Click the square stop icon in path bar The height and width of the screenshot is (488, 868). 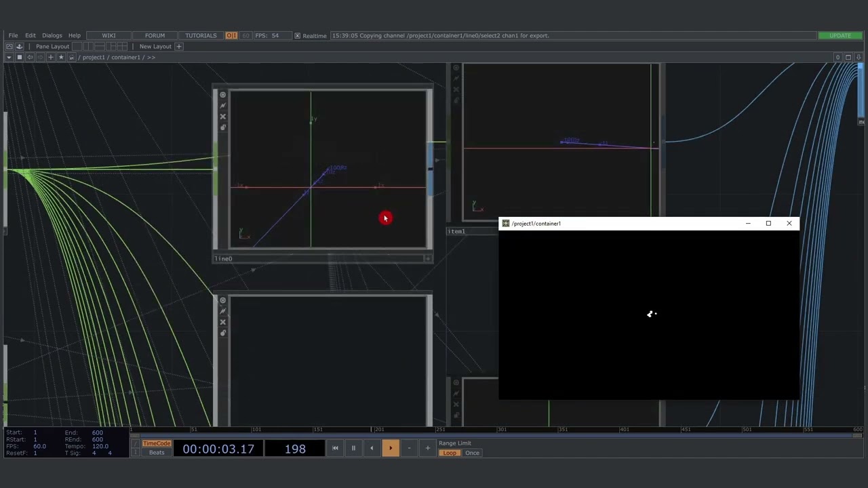point(20,57)
